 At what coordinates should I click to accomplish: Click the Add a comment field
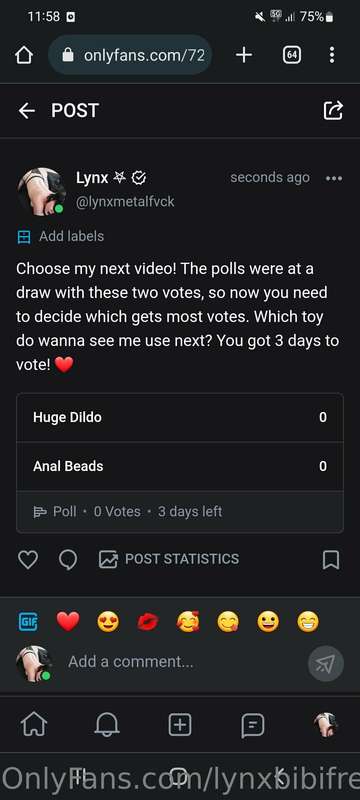tap(184, 662)
